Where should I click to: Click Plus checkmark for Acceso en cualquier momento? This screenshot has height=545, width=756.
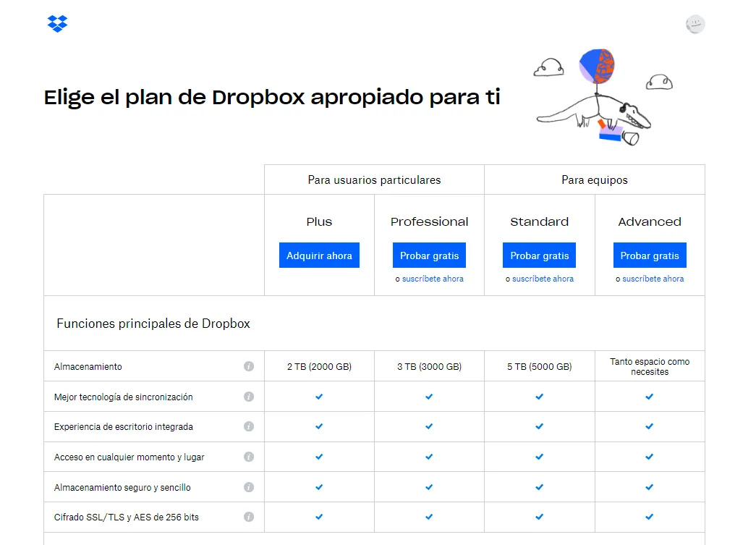pyautogui.click(x=319, y=457)
